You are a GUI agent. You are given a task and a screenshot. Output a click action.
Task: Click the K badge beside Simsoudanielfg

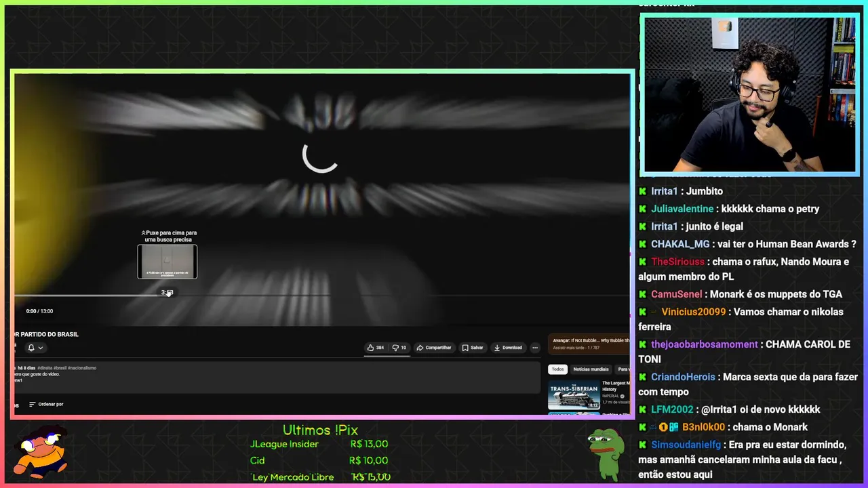[x=643, y=445]
